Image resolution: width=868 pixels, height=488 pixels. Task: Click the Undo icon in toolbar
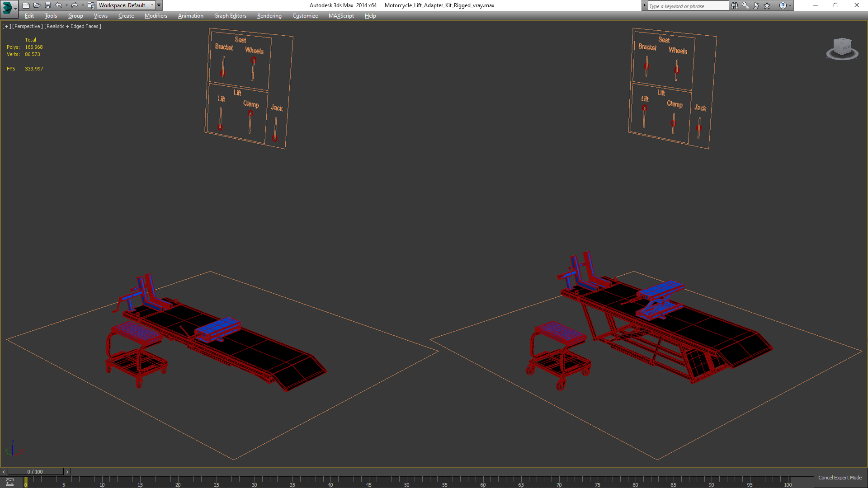tap(58, 5)
